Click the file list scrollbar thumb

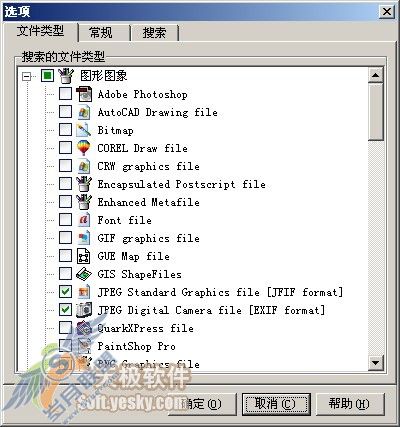(376, 112)
